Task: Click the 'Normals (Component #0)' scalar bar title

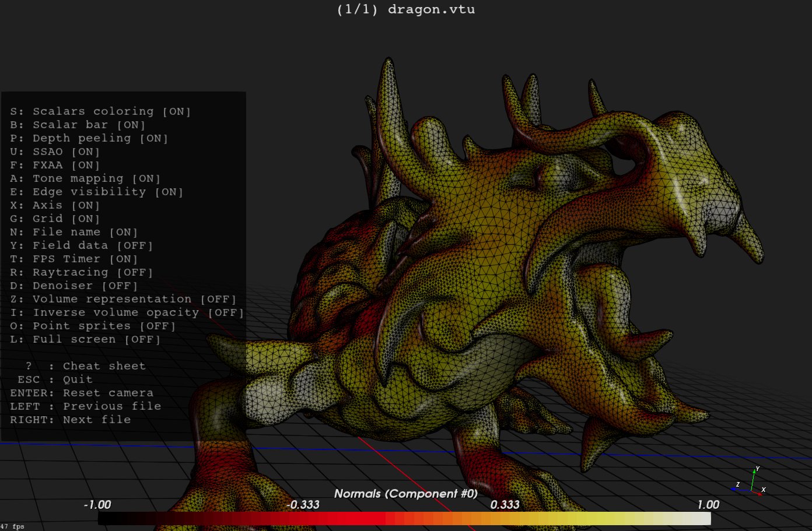Action: (x=406, y=494)
